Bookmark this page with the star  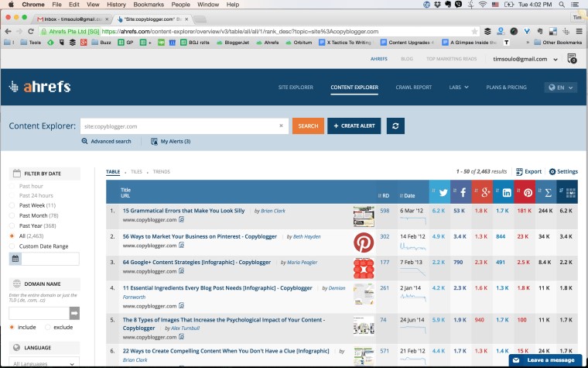[474, 32]
